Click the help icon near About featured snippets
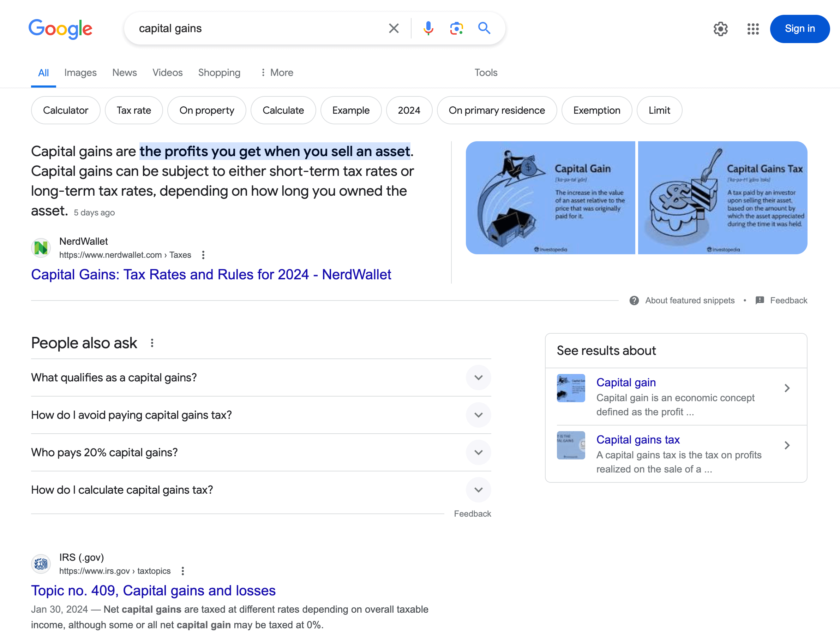The width and height of the screenshot is (840, 642). [634, 301]
